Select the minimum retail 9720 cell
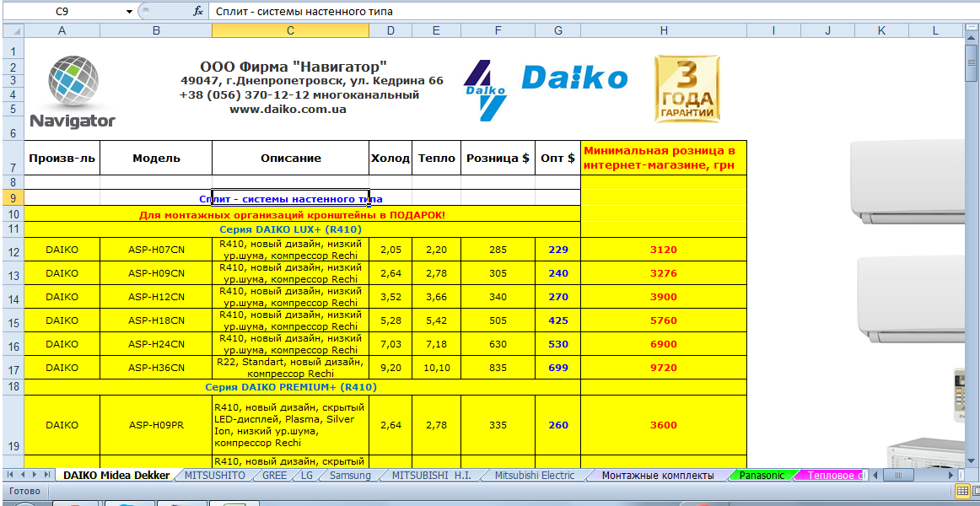The width and height of the screenshot is (980, 506). [x=664, y=368]
